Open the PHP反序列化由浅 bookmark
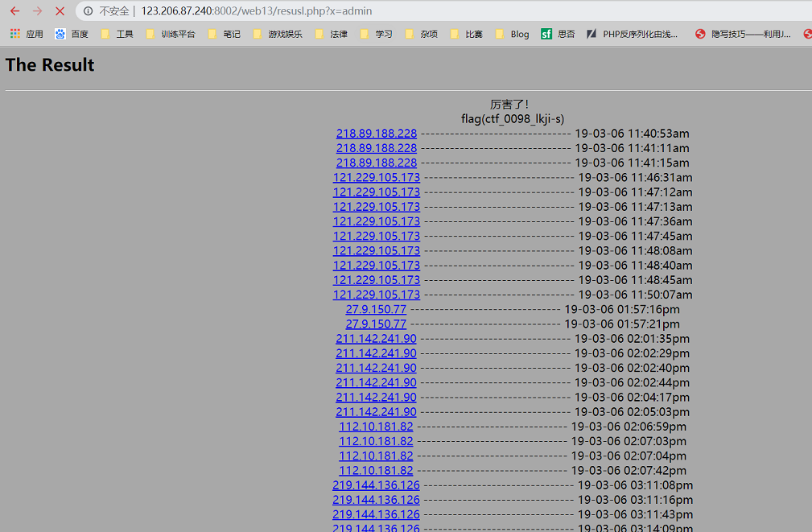Image resolution: width=812 pixels, height=532 pixels. [633, 34]
